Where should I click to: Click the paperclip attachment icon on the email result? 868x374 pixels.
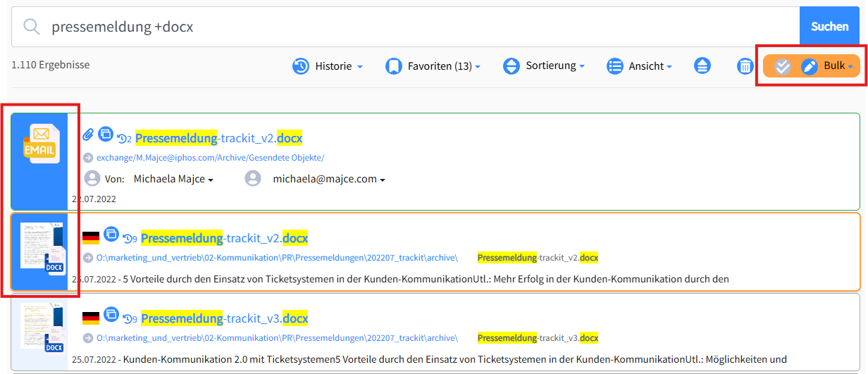88,134
